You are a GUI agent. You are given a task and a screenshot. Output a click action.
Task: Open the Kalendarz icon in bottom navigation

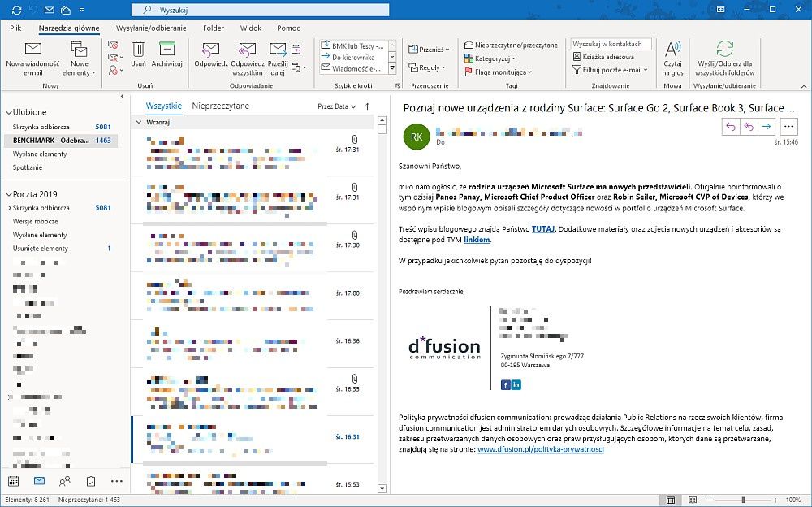pos(14,481)
